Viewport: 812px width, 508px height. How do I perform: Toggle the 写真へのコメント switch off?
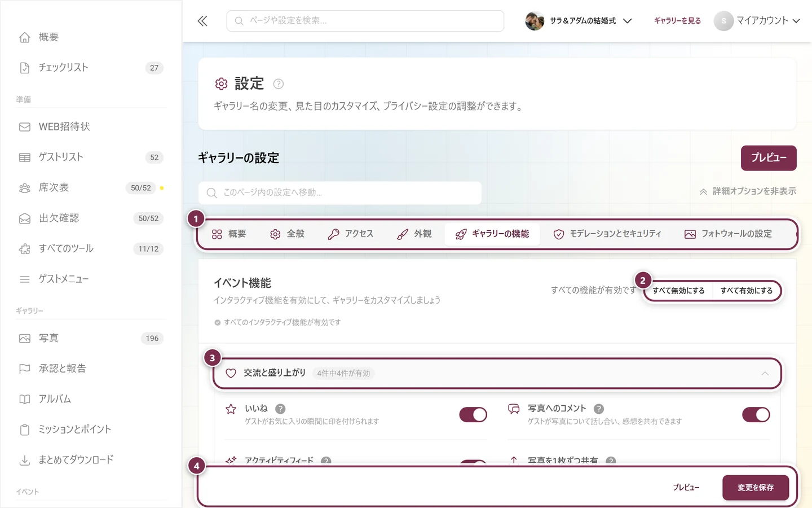coord(756,415)
